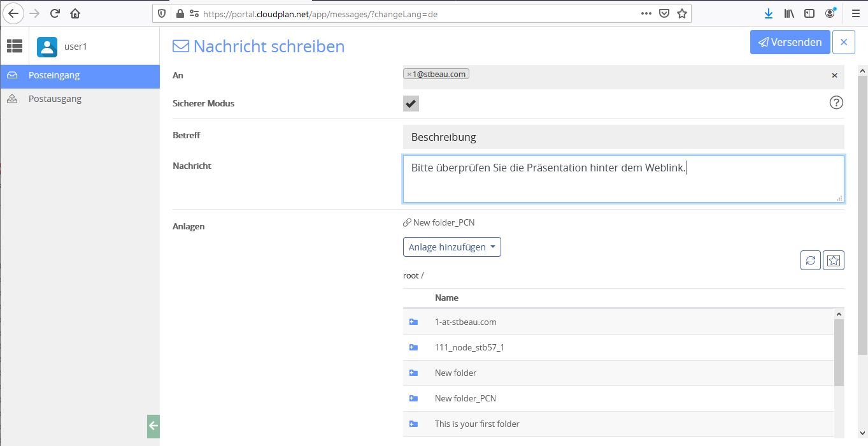Viewport: 868px width, 446px height.
Task: Click the user1 avatar icon
Action: pyautogui.click(x=46, y=45)
